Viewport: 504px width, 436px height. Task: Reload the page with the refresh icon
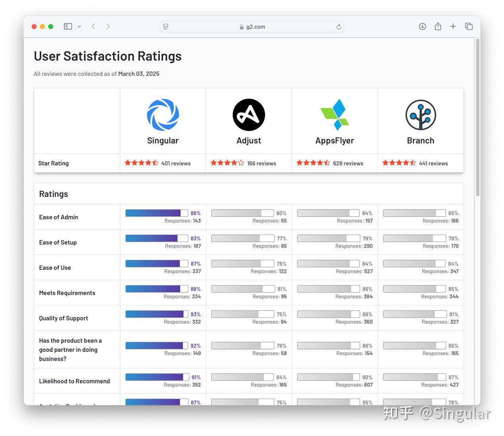pyautogui.click(x=339, y=27)
